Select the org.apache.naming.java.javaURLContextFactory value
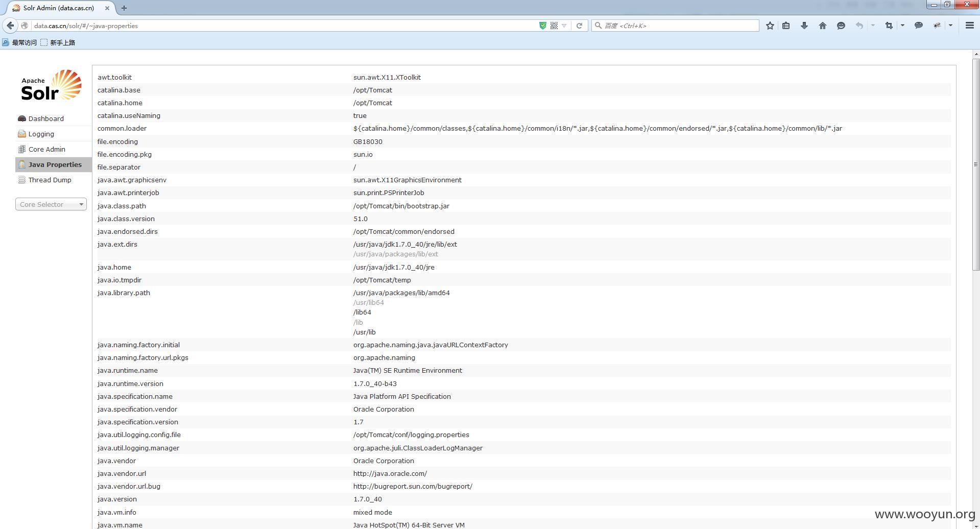The width and height of the screenshot is (980, 529). pos(431,345)
